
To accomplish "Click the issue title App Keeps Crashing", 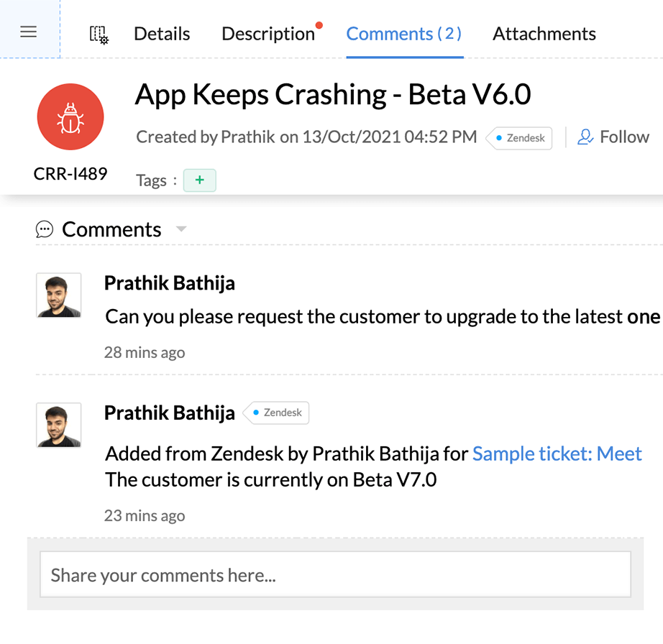I will coord(332,95).
